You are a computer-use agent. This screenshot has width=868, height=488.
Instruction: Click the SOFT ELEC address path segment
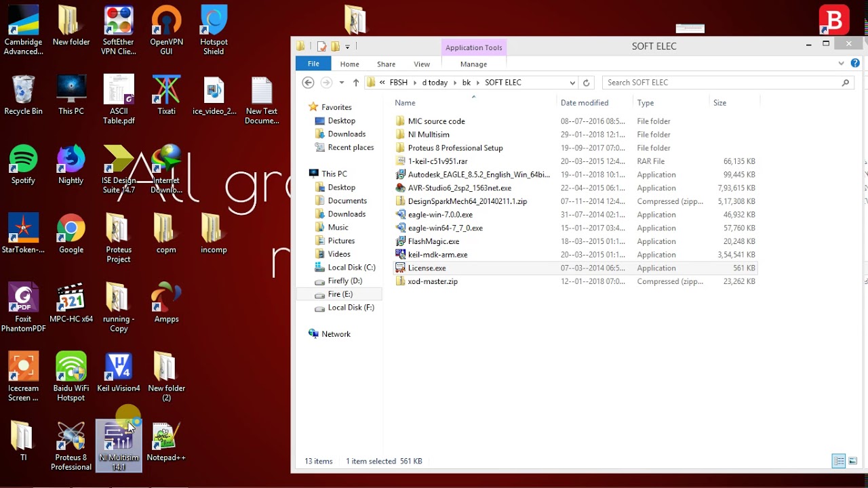(x=503, y=83)
